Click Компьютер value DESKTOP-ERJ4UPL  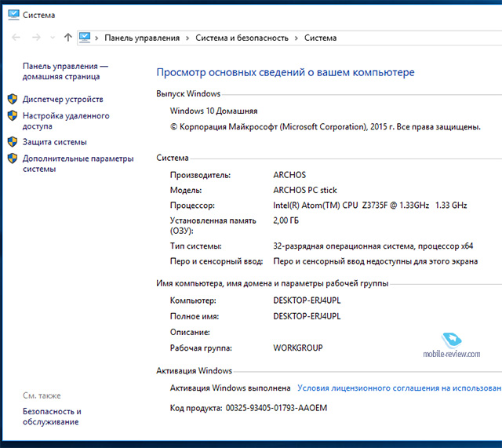307,300
